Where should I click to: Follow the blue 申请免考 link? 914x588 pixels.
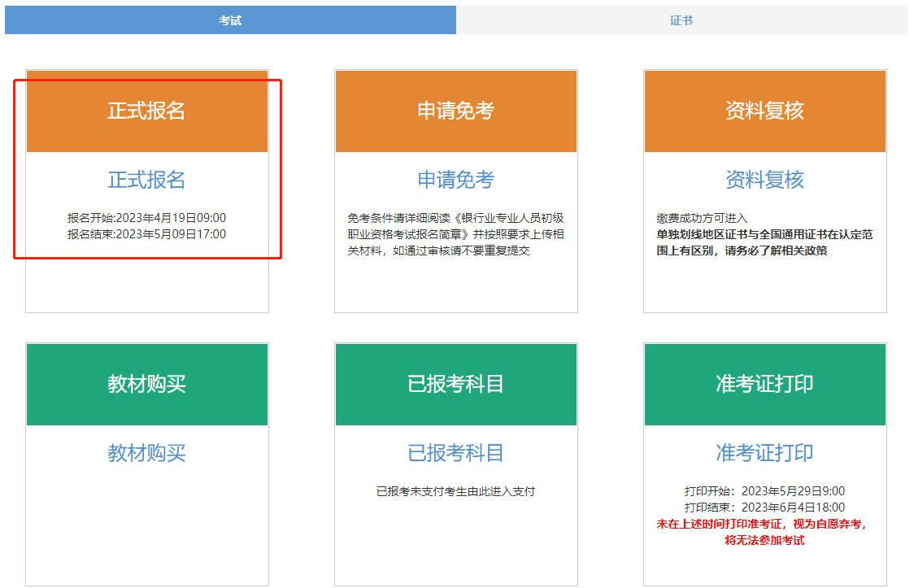[x=455, y=180]
